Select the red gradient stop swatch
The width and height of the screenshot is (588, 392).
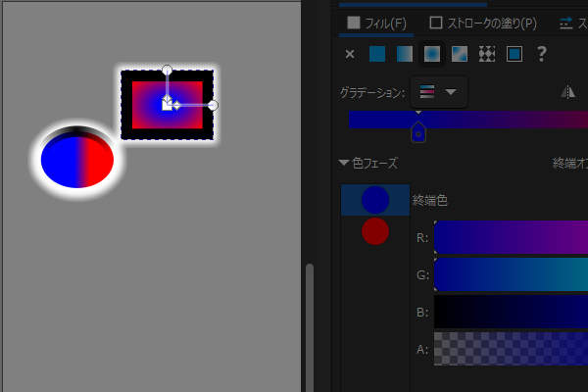pos(375,231)
